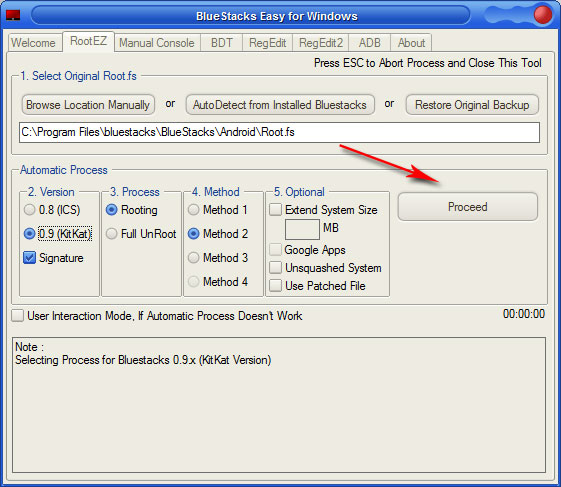
Task: Select the Full UnRoot option
Action: tap(112, 234)
